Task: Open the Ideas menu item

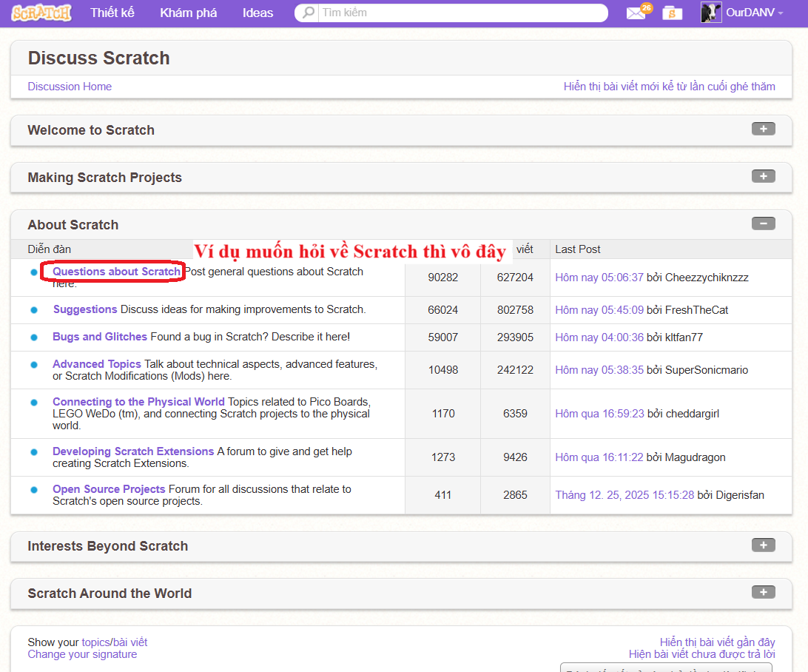Action: point(257,13)
